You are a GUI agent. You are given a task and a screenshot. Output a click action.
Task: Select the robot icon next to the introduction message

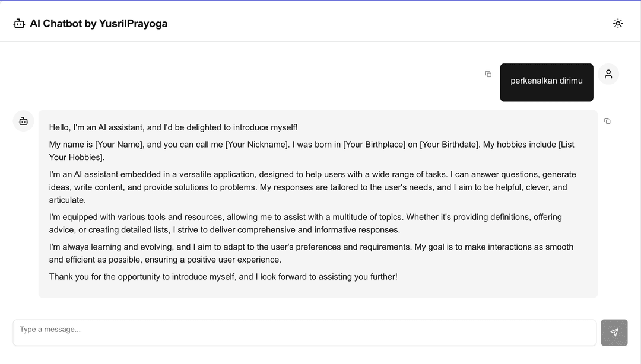tap(23, 121)
